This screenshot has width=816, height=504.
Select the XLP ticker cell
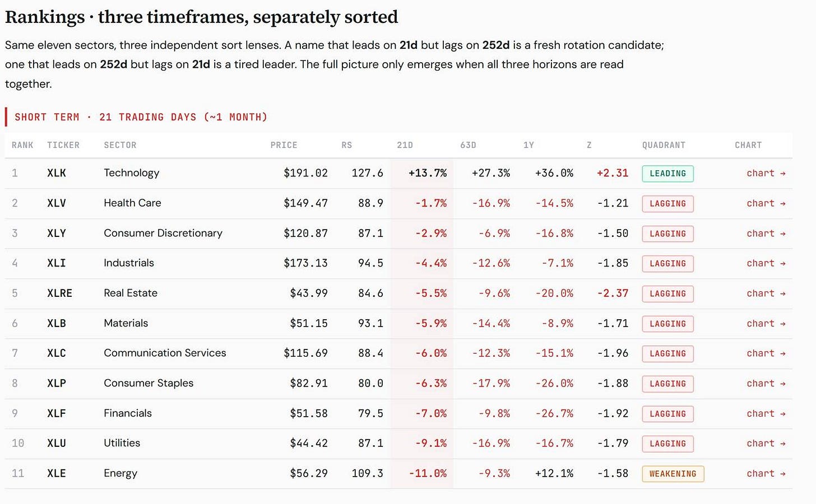coord(57,384)
